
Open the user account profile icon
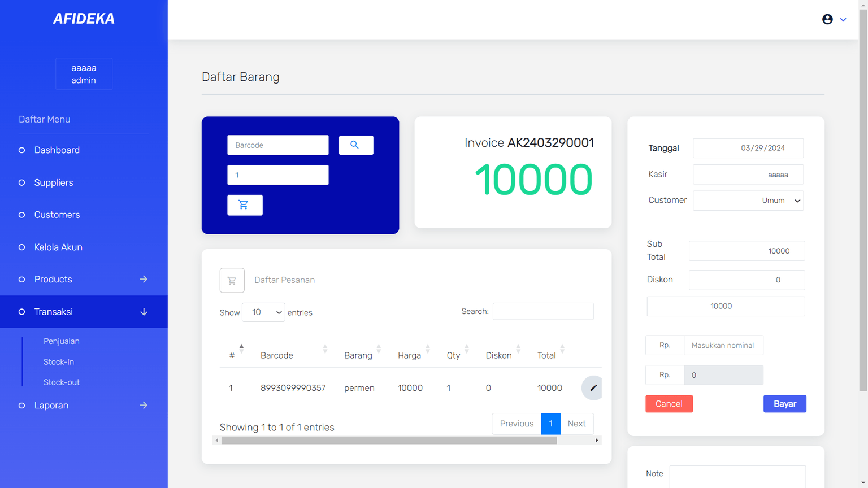tap(827, 19)
